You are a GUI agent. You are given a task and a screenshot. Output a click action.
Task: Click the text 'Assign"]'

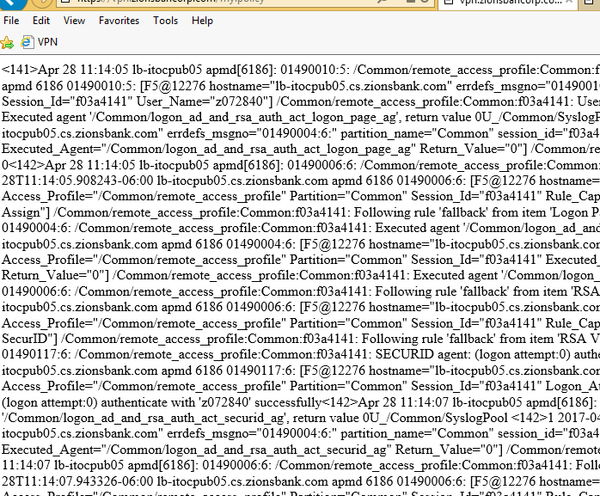26,212
